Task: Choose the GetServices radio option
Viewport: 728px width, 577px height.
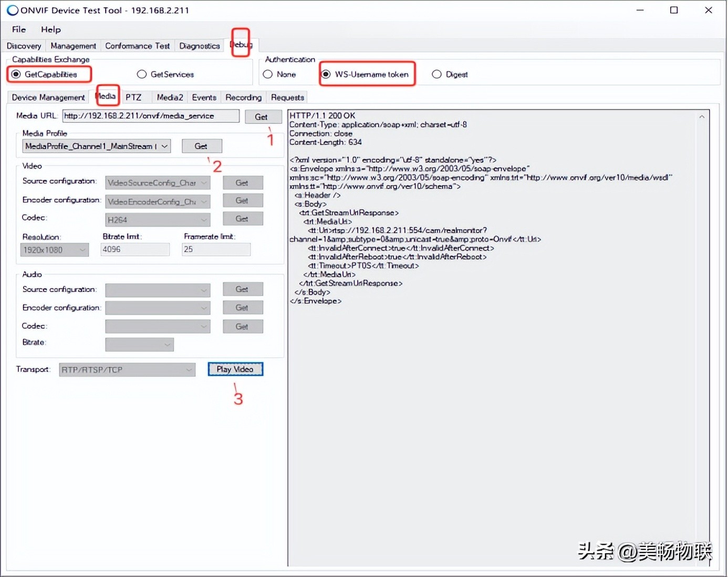Action: click(165, 74)
